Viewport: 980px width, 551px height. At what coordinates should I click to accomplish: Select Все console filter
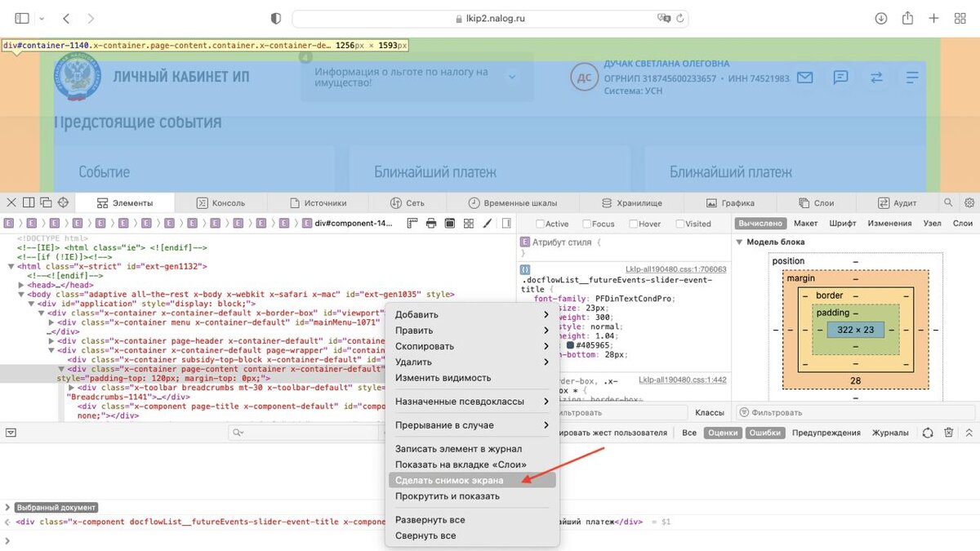click(689, 433)
